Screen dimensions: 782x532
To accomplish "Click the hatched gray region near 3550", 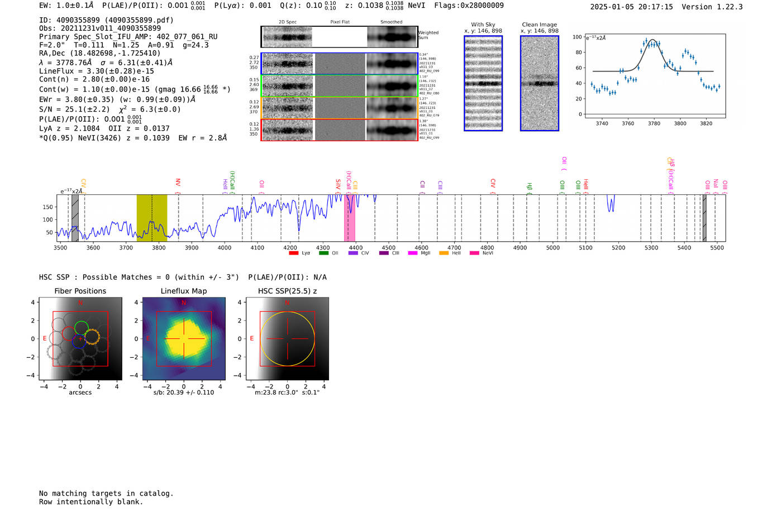I will 75,218.
